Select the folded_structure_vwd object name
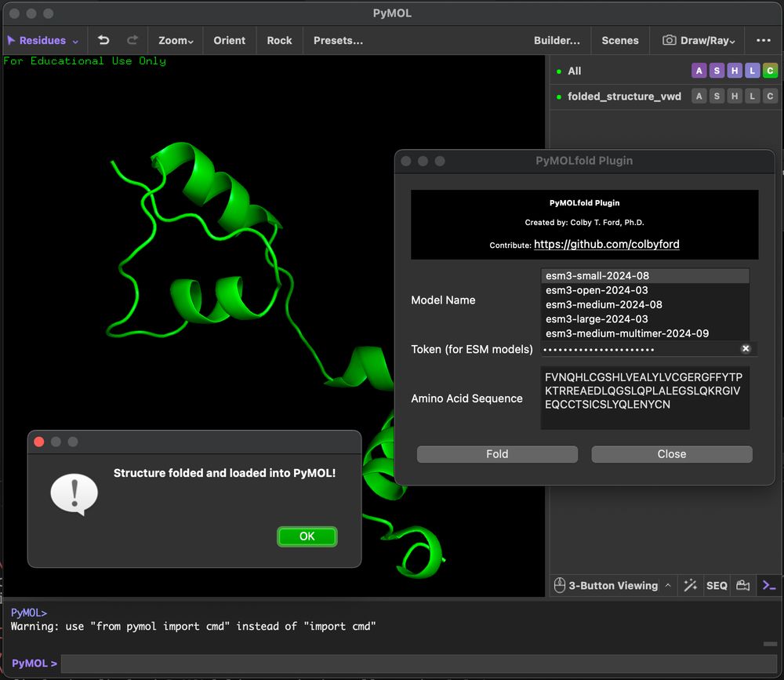 (624, 96)
